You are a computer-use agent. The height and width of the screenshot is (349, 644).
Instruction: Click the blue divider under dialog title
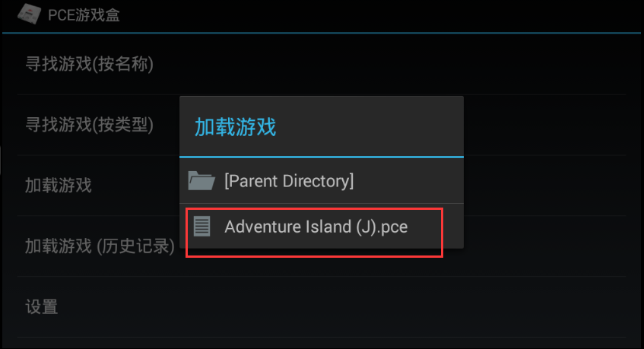322,157
